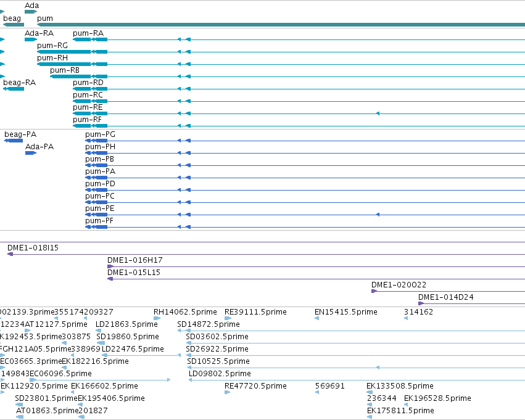Select the AT12127.5prime EST label
Screen dimensions: 525x420
56,324
